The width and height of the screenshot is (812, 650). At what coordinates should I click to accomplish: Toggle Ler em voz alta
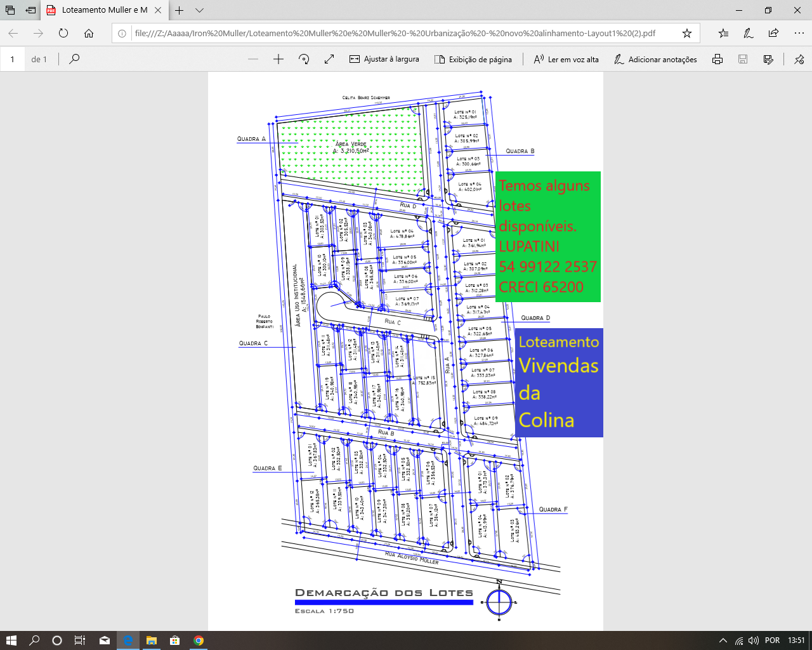566,59
